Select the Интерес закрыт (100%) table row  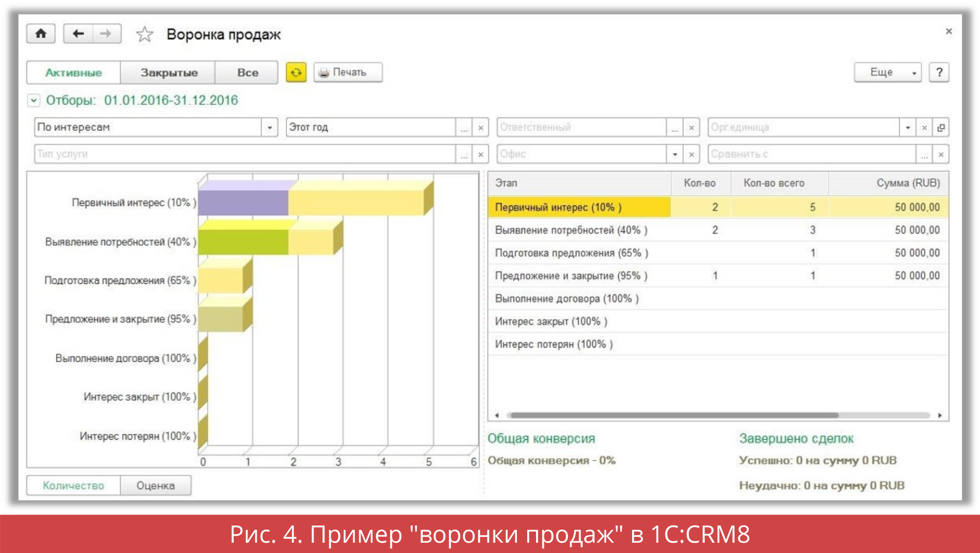click(718, 322)
